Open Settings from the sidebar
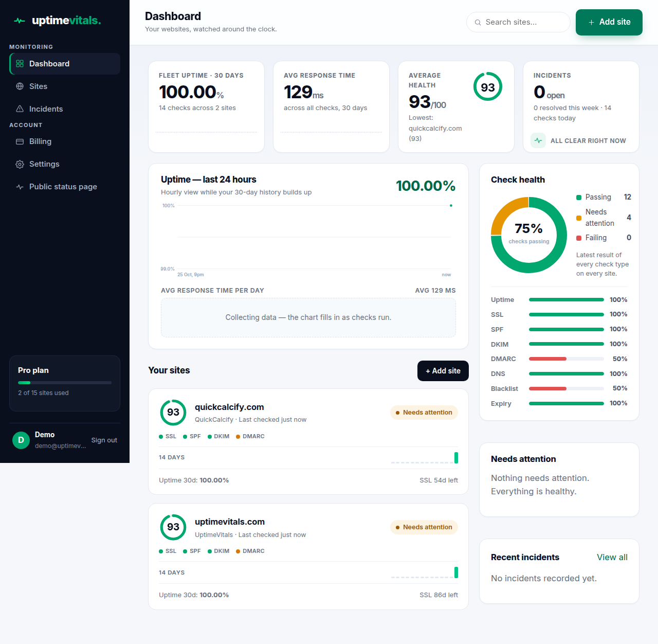Image resolution: width=658 pixels, height=644 pixels. (x=65, y=164)
